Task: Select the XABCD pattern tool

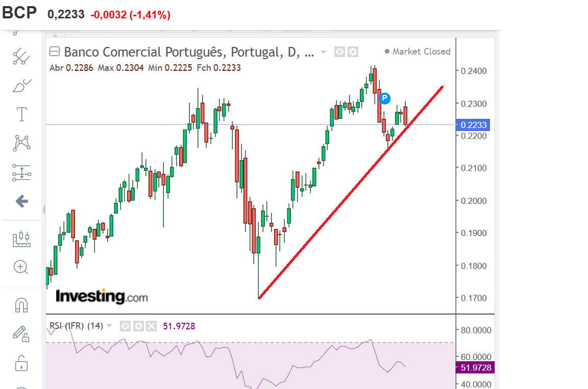Action: [22, 143]
